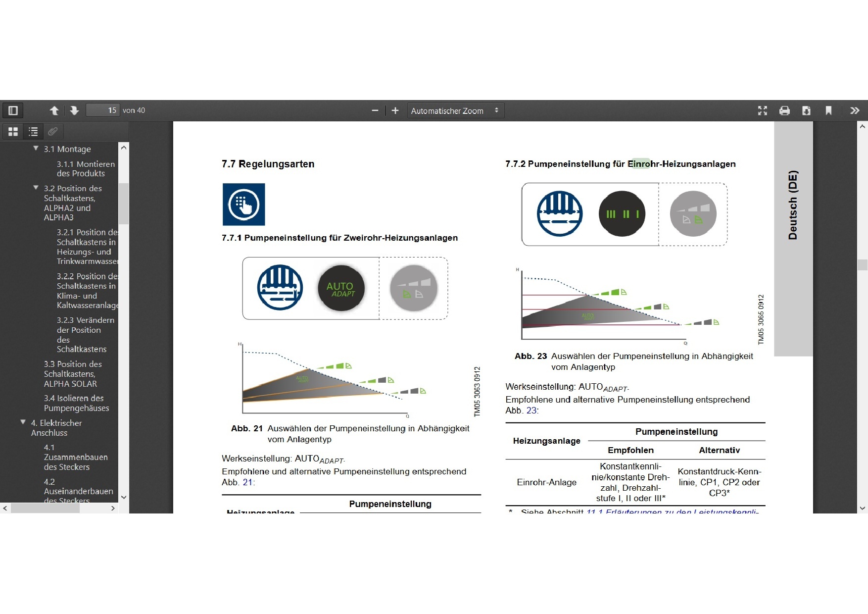Click the bookmark current view icon

point(828,110)
